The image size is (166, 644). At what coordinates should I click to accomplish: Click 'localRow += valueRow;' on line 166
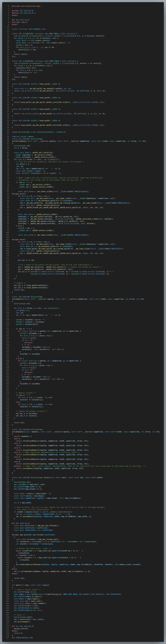pyautogui.click(x=30, y=384)
